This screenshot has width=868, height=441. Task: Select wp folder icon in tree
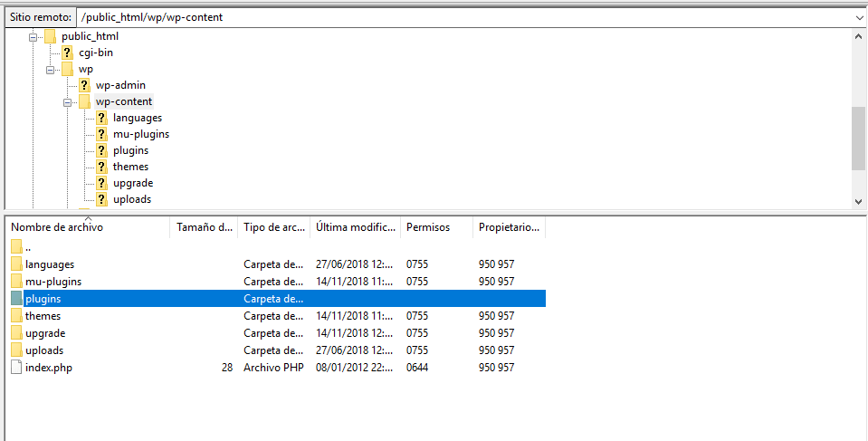[x=68, y=69]
